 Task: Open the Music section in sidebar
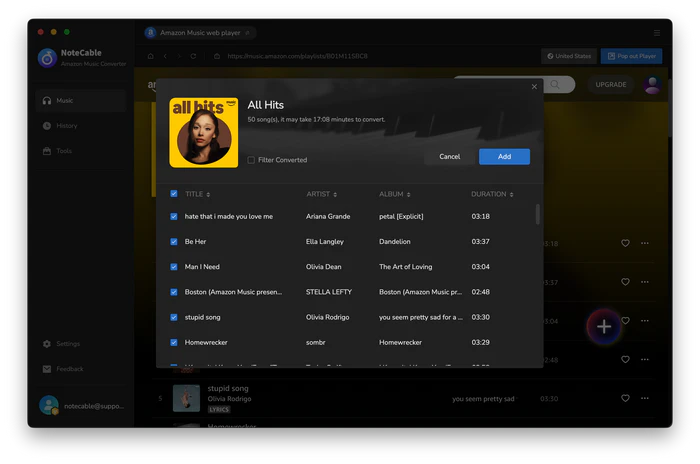(x=81, y=100)
